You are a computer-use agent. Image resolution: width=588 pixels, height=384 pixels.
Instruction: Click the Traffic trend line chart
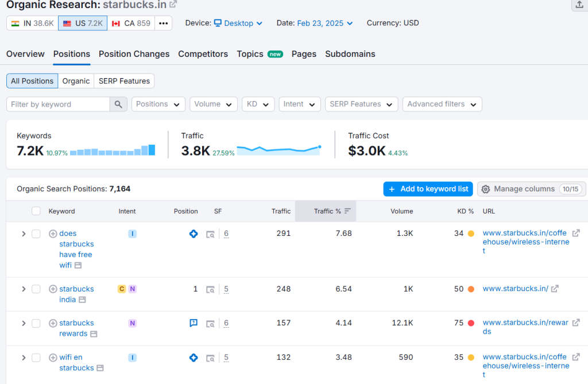tap(279, 150)
